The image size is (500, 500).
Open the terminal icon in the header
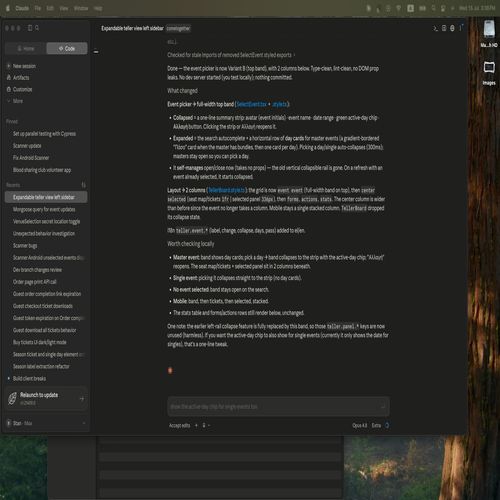pos(435,28)
